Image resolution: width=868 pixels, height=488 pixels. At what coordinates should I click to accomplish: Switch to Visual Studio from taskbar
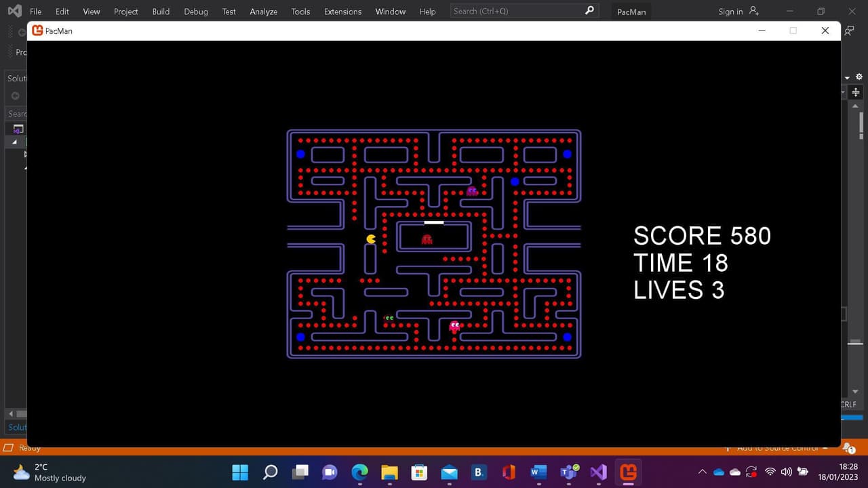(x=598, y=472)
